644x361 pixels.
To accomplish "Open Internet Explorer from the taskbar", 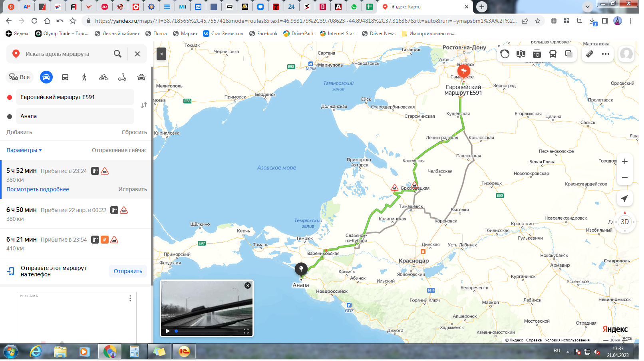I will coord(36,352).
